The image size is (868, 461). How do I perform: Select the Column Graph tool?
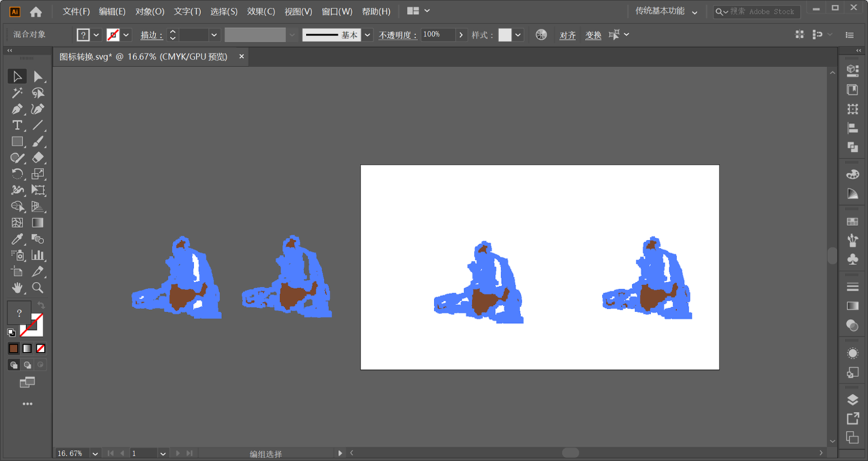(x=38, y=255)
